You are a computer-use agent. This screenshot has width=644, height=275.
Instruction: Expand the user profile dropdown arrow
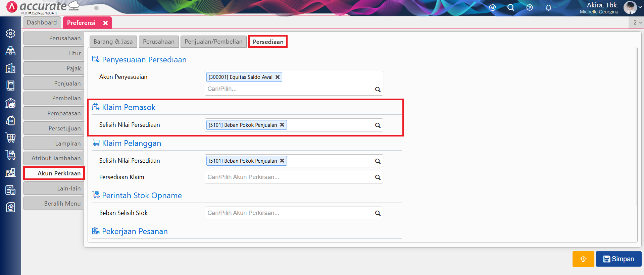(x=640, y=7)
